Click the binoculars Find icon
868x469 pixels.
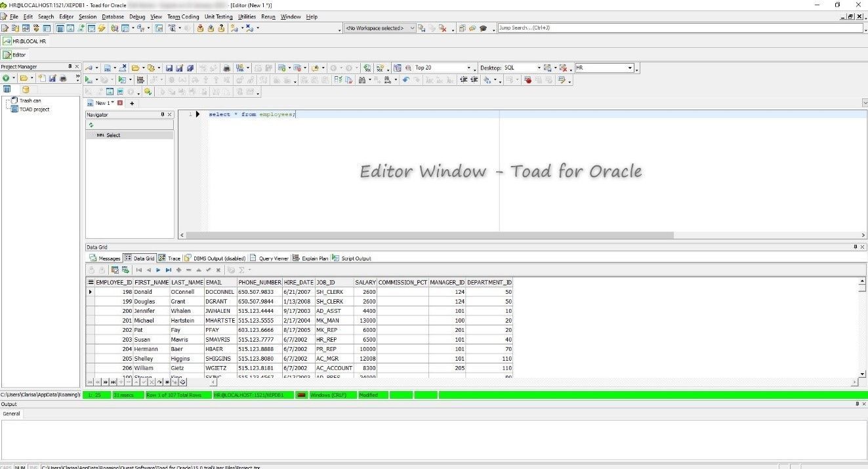(362, 80)
